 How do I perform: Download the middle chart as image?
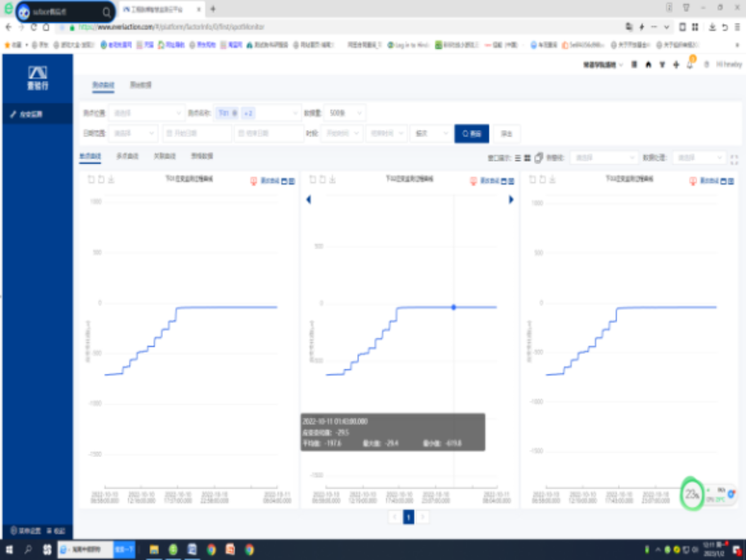coord(333,179)
